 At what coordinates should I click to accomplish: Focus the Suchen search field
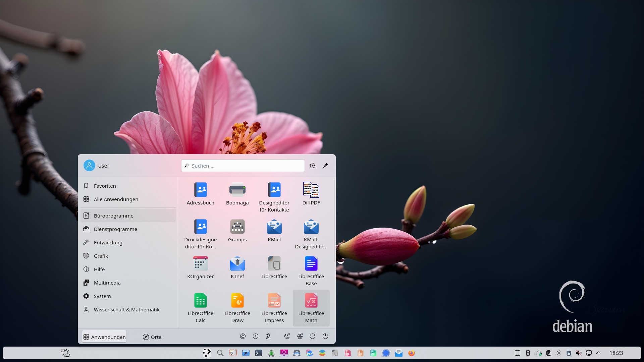click(x=243, y=166)
